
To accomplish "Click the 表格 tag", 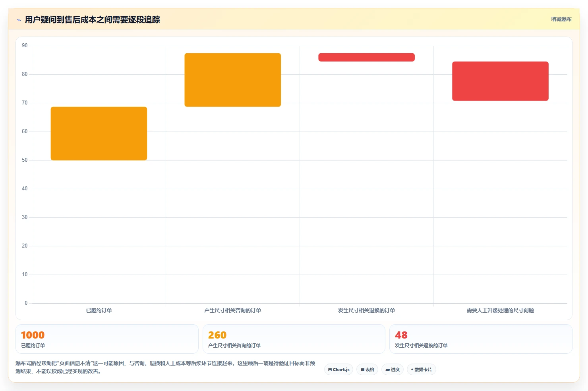I will 367,370.
